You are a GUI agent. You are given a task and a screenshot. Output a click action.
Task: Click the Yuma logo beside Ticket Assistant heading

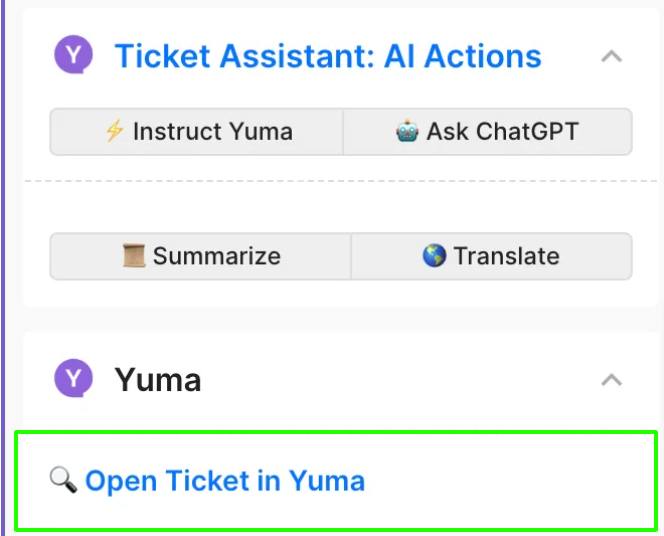(x=74, y=55)
